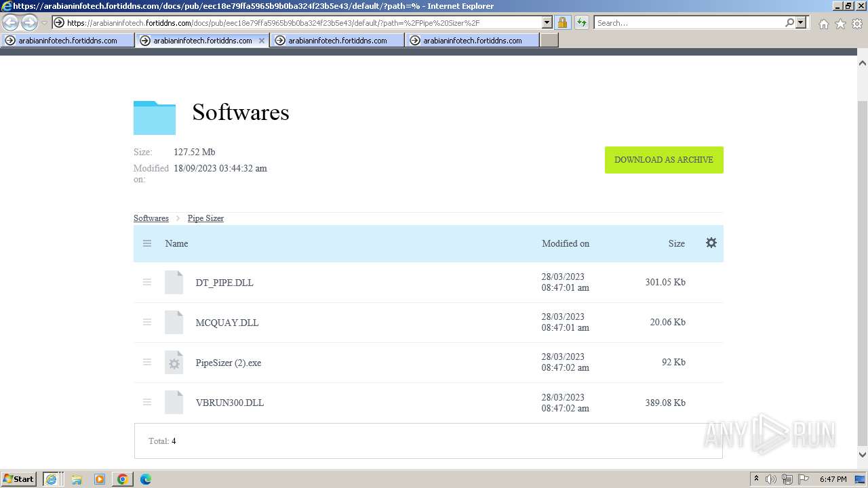868x488 pixels.
Task: Open a new blank tab
Action: (549, 41)
